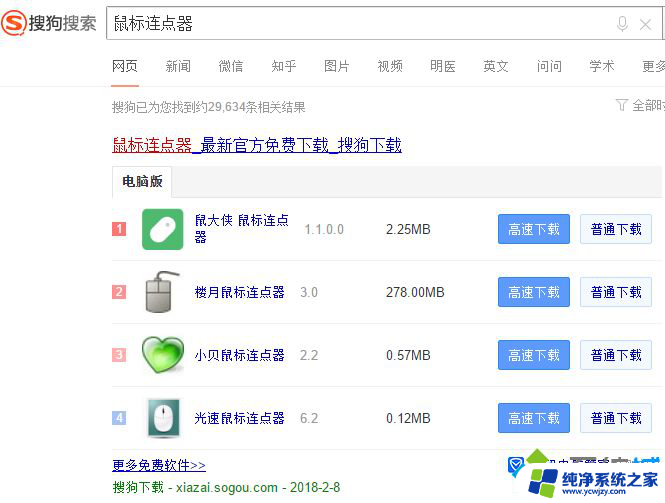This screenshot has height=503, width=665.
Task: Switch to the 问问 tab
Action: coord(549,66)
